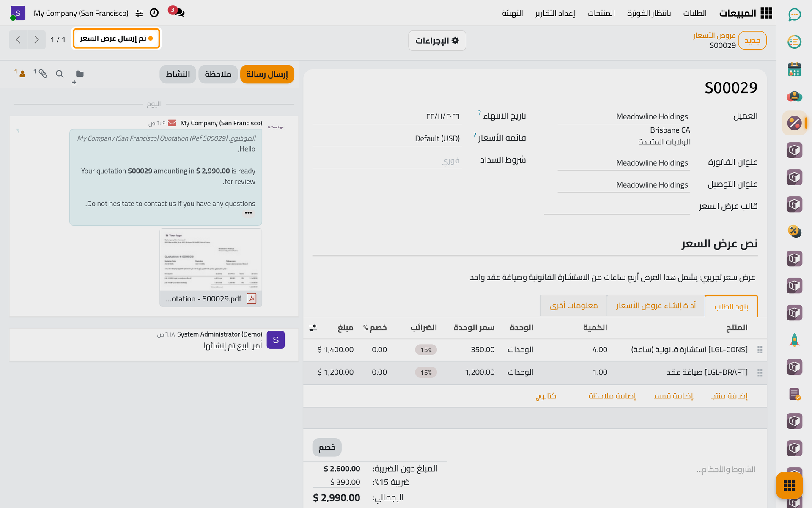Search messages with magnifier icon
The image size is (812, 508).
[60, 74]
